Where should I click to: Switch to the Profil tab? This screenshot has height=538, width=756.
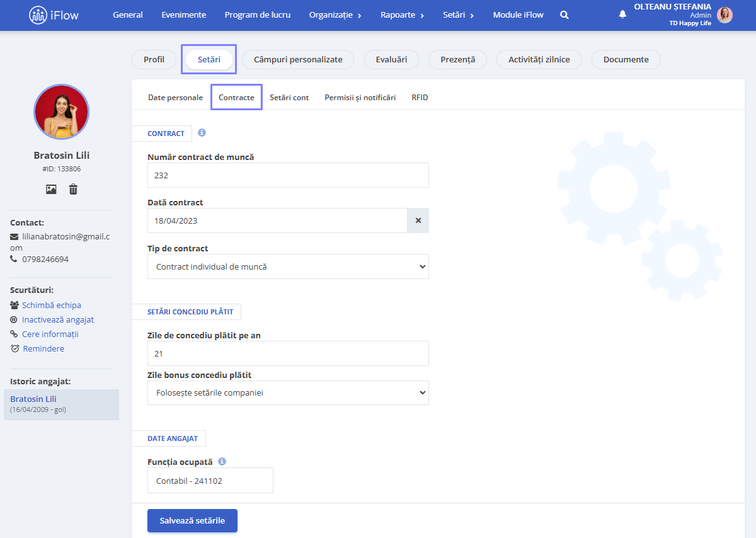(154, 59)
